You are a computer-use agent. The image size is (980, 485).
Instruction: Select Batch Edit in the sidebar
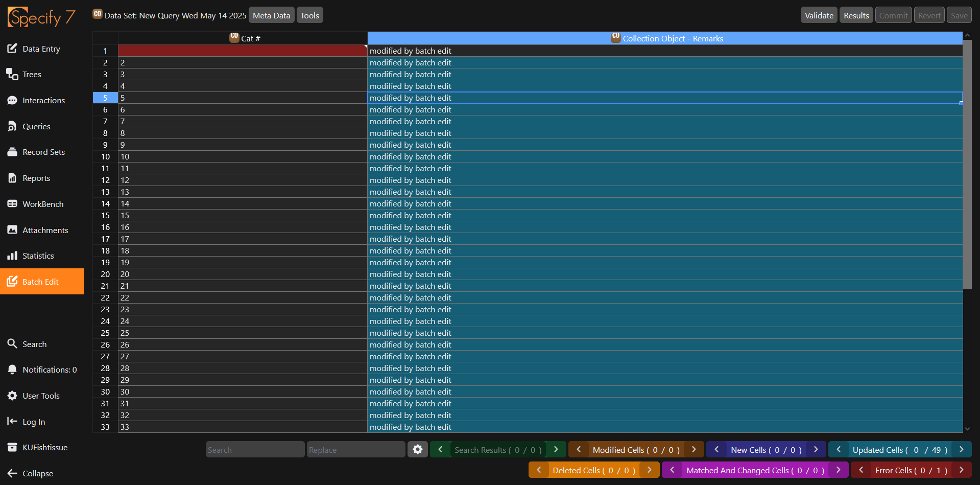click(42, 282)
